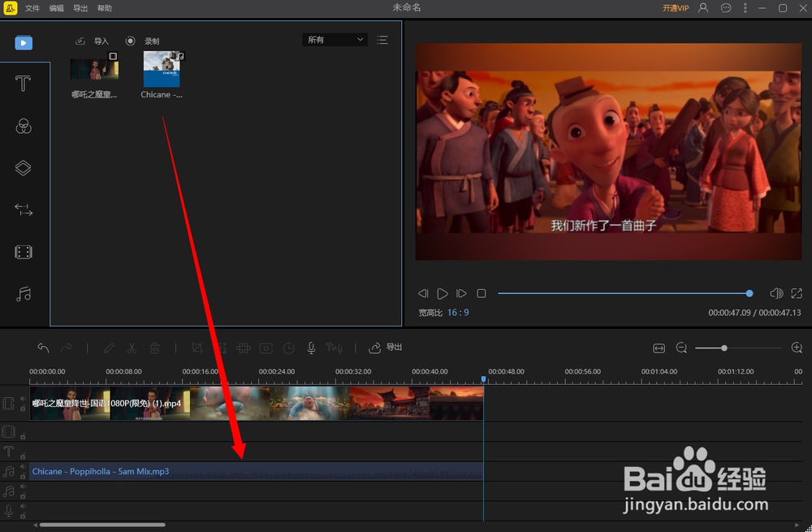Click the speech-to-text conversion icon

[x=334, y=348]
